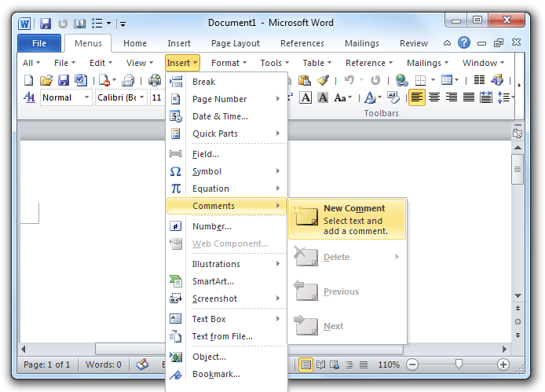The image size is (545, 392).
Task: Switch to Web Layout view
Action: coord(335,365)
